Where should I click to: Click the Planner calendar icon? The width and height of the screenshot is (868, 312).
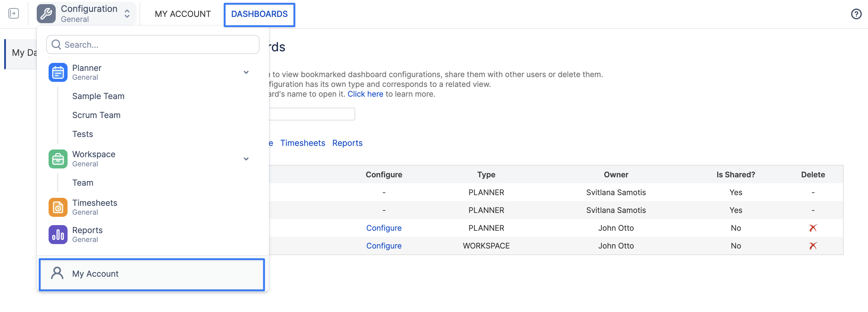click(x=58, y=72)
